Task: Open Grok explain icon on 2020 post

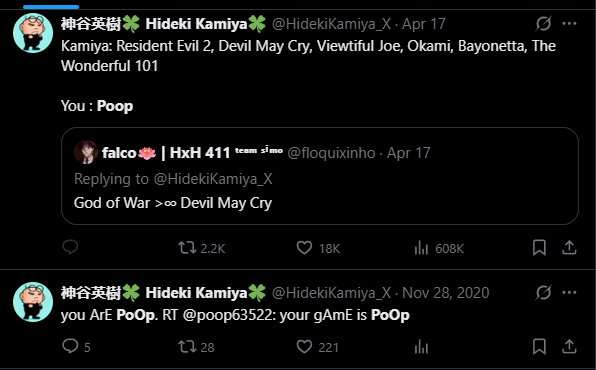Action: pos(544,292)
